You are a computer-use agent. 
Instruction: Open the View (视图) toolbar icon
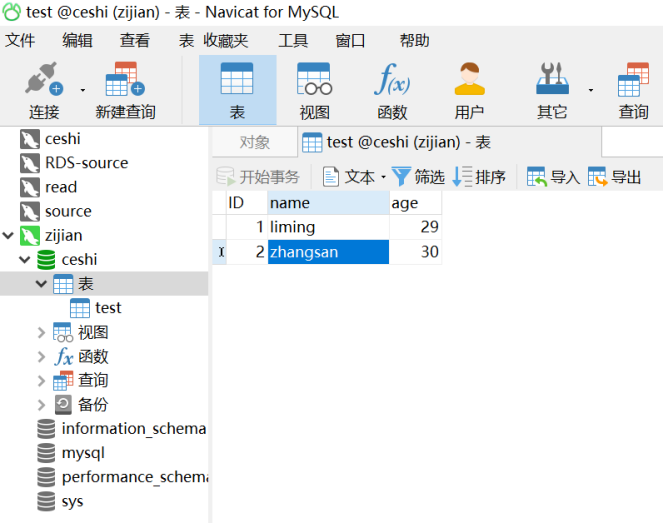pos(314,80)
